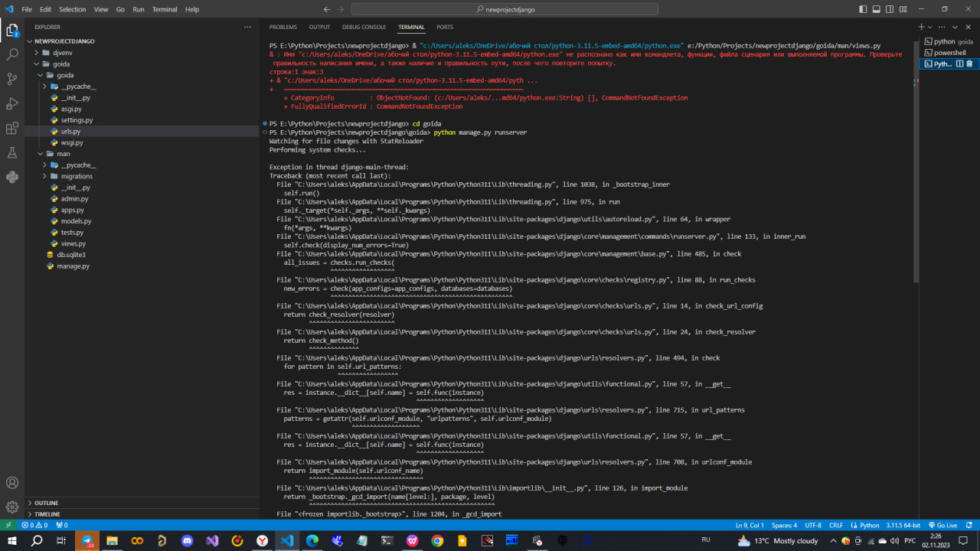980x551 pixels.
Task: Open the Terminal menu
Action: (165, 9)
